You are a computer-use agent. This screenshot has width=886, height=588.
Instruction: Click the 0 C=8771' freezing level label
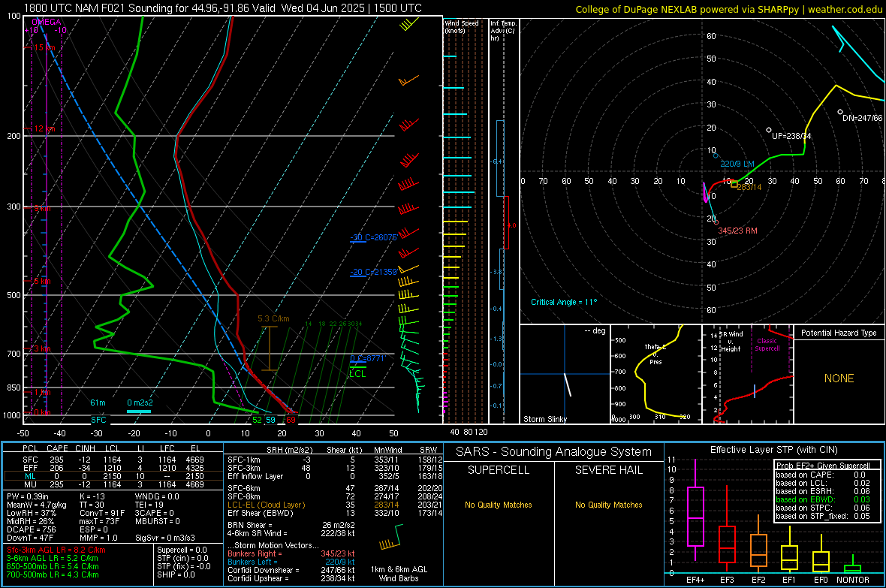tap(367, 358)
